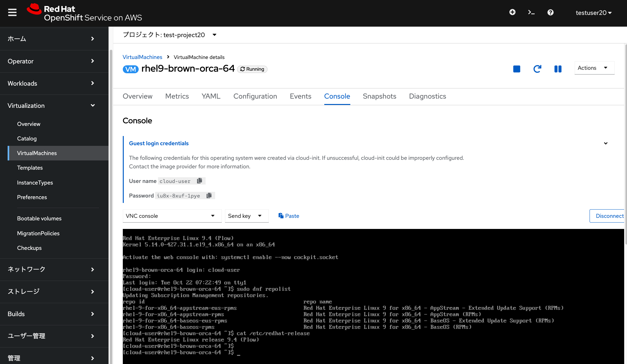Select VirtualMachines in sidebar
Screen dimensions: 627x364
[58, 153]
